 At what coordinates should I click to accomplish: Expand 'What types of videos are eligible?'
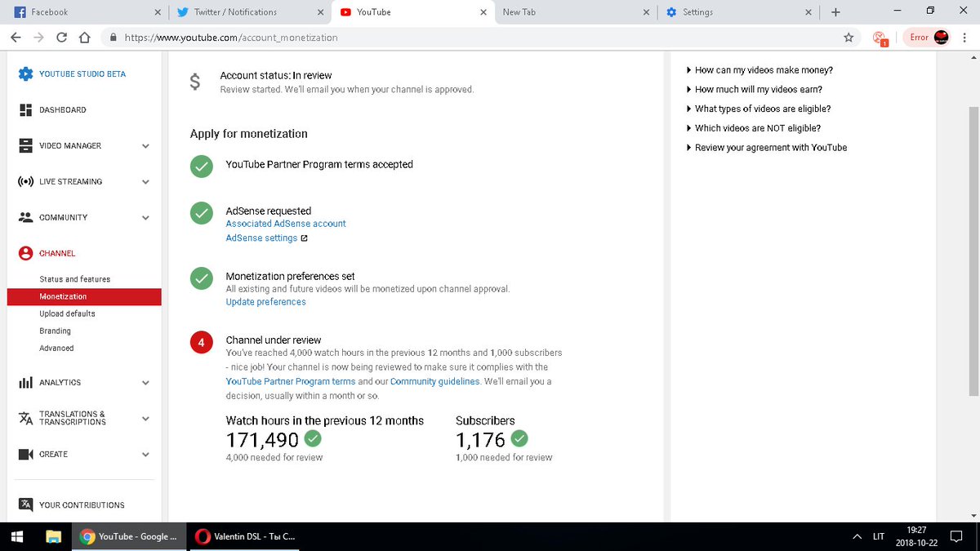[x=759, y=109]
